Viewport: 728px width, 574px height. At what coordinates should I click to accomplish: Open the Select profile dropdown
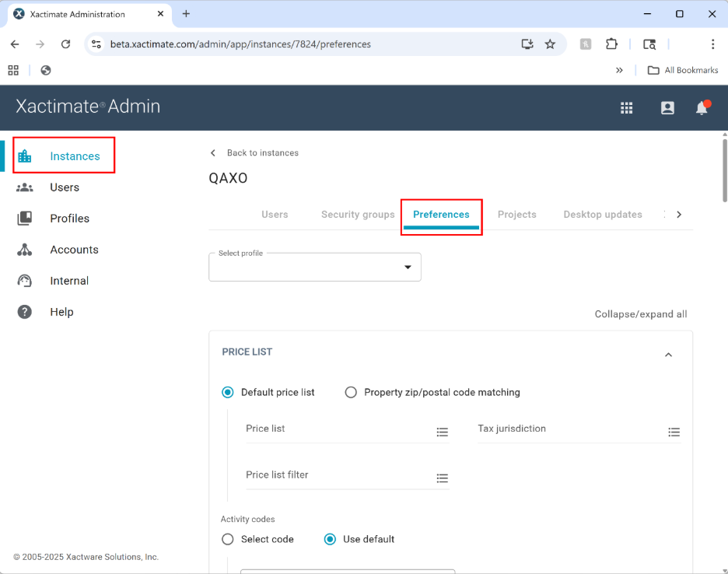tap(315, 267)
